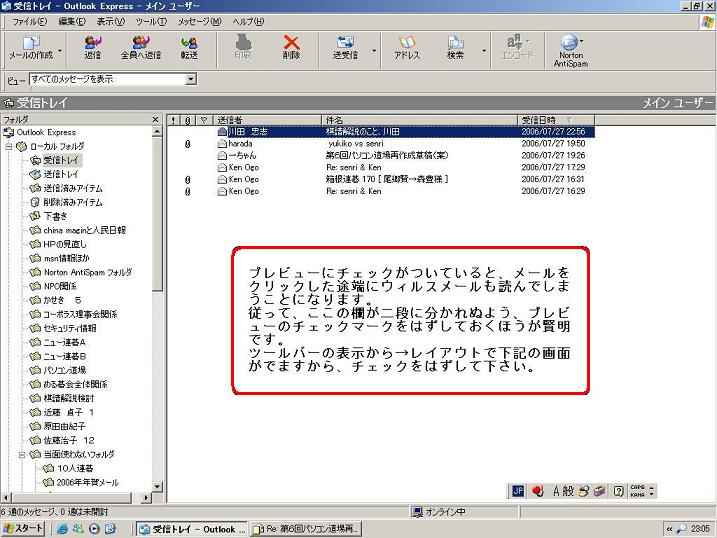717x538 pixels.
Task: Open the アドレス address book icon
Action: point(407,43)
